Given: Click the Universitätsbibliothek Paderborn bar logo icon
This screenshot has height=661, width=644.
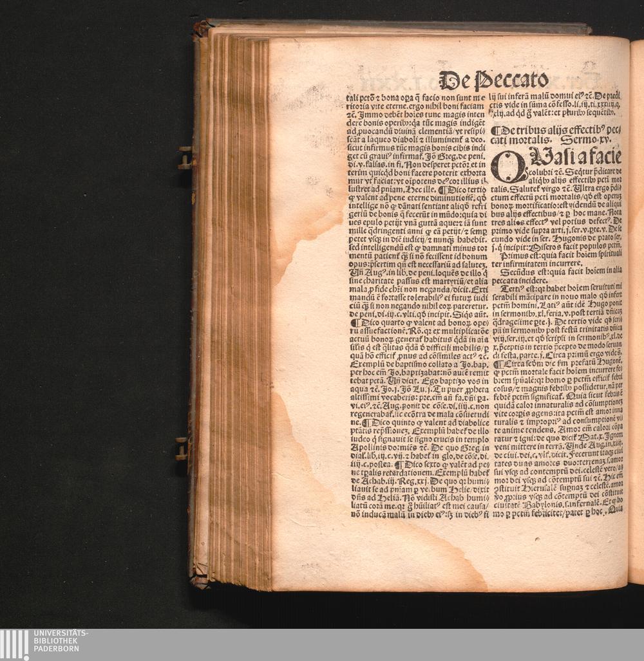Looking at the screenshot, I should coord(14,644).
